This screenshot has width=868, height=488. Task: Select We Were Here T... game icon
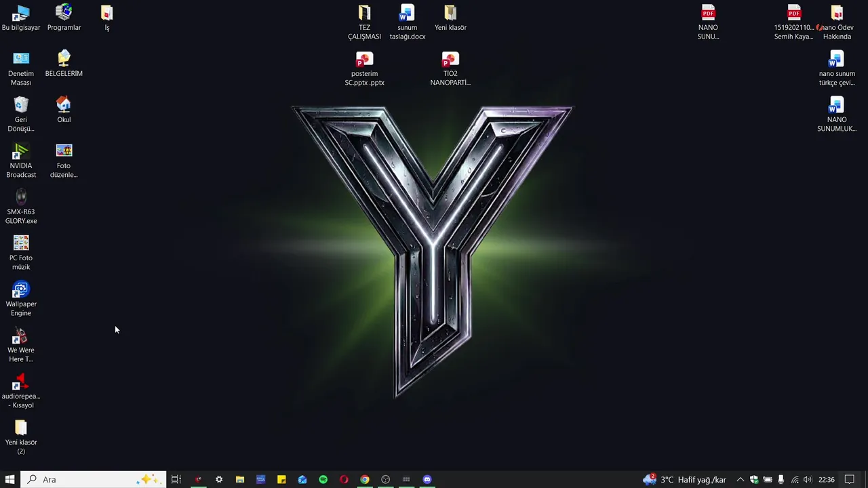click(21, 345)
